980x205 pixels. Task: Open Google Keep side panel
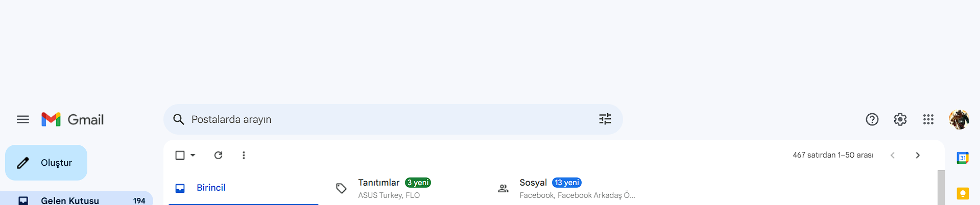tap(962, 194)
